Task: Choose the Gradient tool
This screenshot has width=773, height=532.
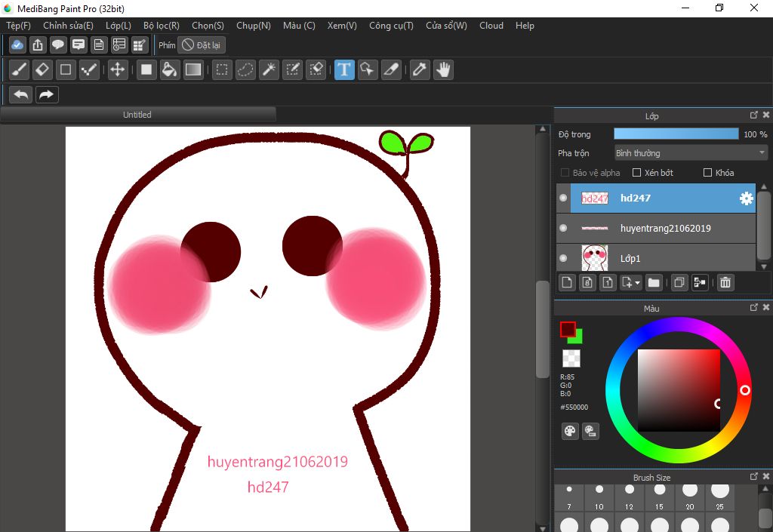Action: tap(193, 70)
